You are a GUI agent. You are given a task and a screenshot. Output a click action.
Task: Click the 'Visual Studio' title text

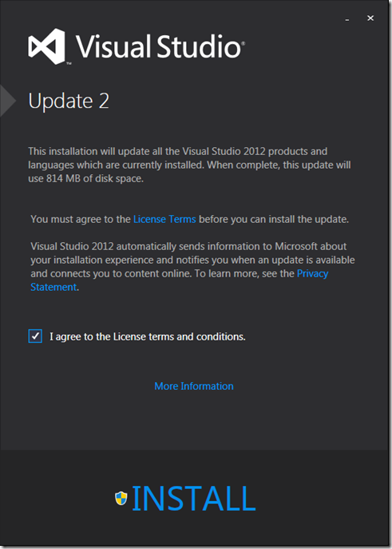pyautogui.click(x=160, y=46)
